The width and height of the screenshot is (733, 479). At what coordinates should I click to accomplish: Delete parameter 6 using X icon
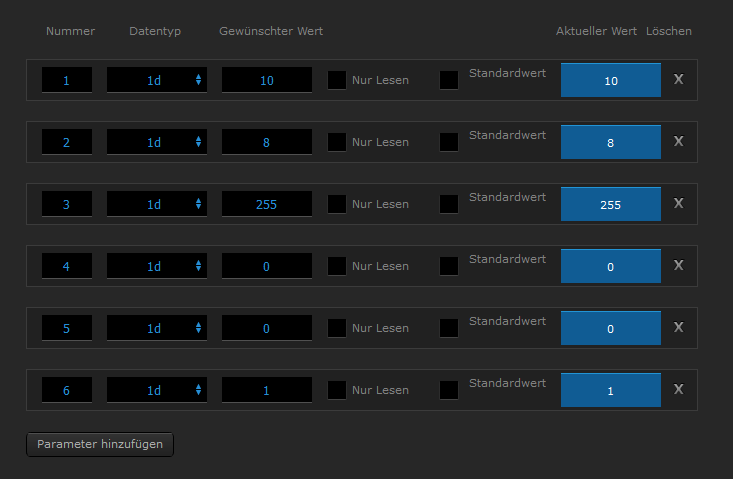coord(678,390)
